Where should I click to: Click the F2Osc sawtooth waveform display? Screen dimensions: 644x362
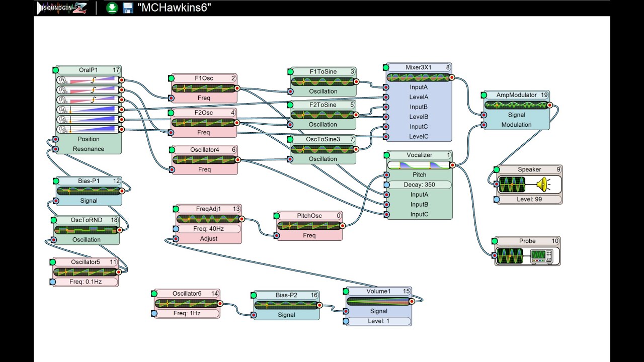point(204,123)
